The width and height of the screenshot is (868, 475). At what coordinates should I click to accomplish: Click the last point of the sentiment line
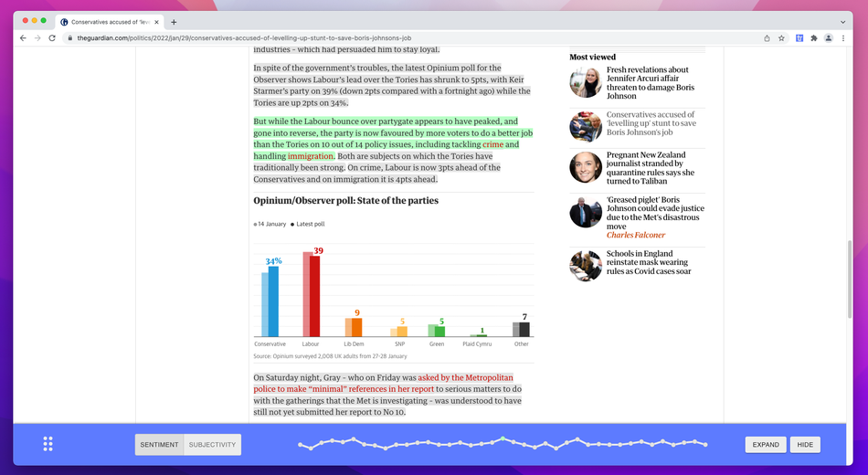705,445
